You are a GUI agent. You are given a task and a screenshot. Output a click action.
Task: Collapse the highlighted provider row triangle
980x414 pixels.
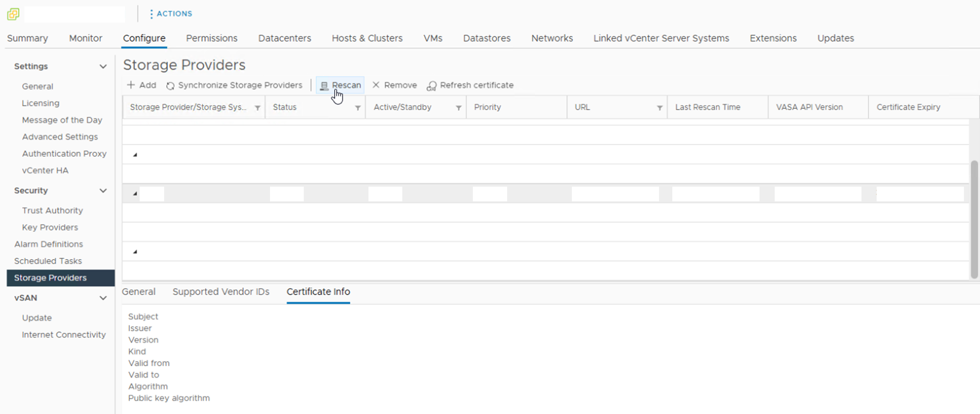click(135, 194)
